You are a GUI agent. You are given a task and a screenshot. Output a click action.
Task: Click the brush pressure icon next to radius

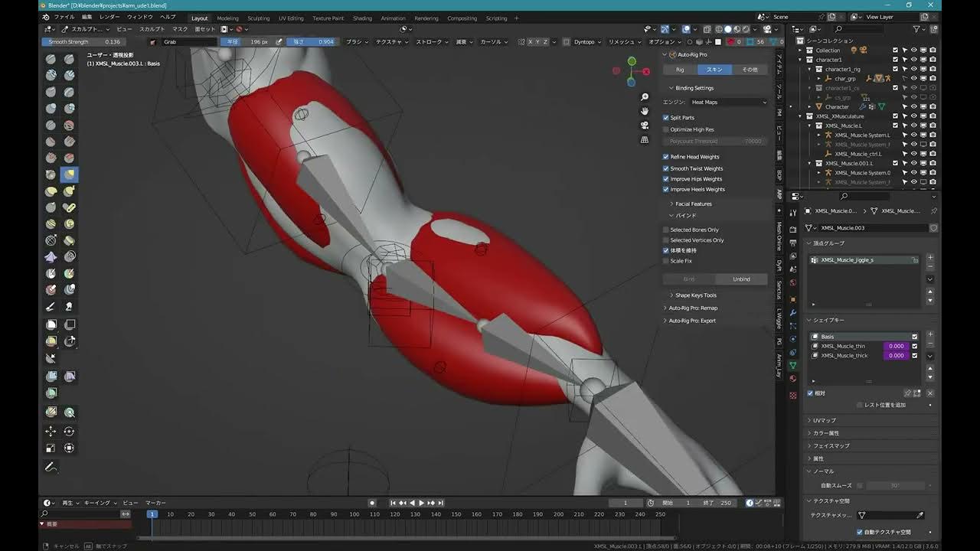[x=279, y=42]
